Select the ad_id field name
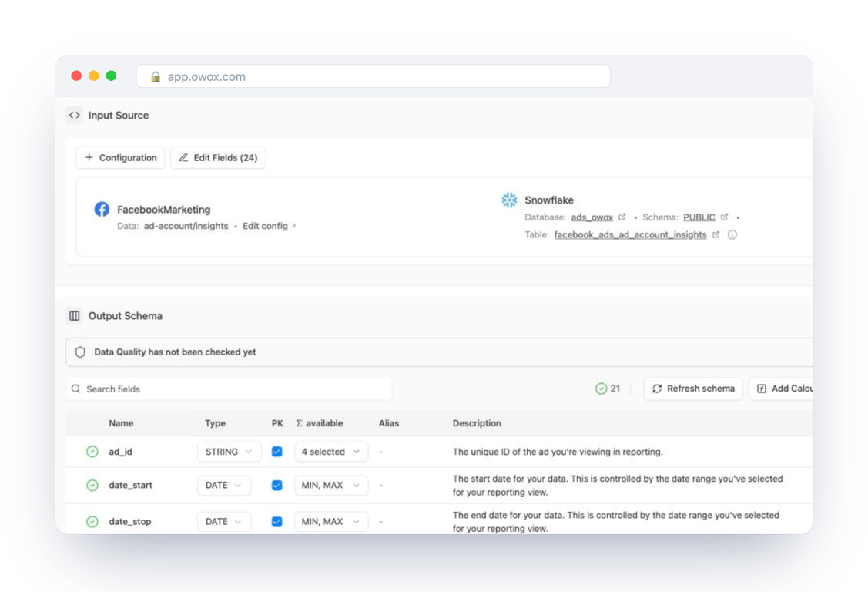Screen dimensions: 868x592 tap(121, 452)
